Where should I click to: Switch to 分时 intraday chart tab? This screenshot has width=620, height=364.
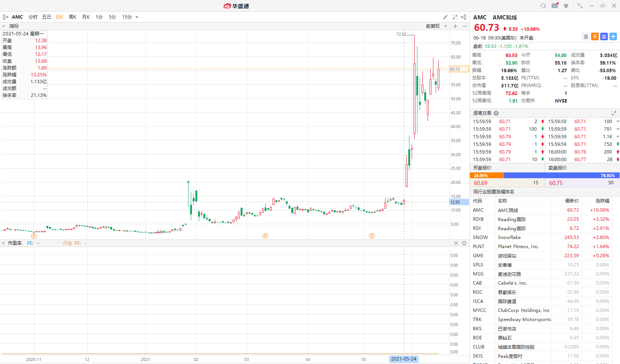point(33,17)
